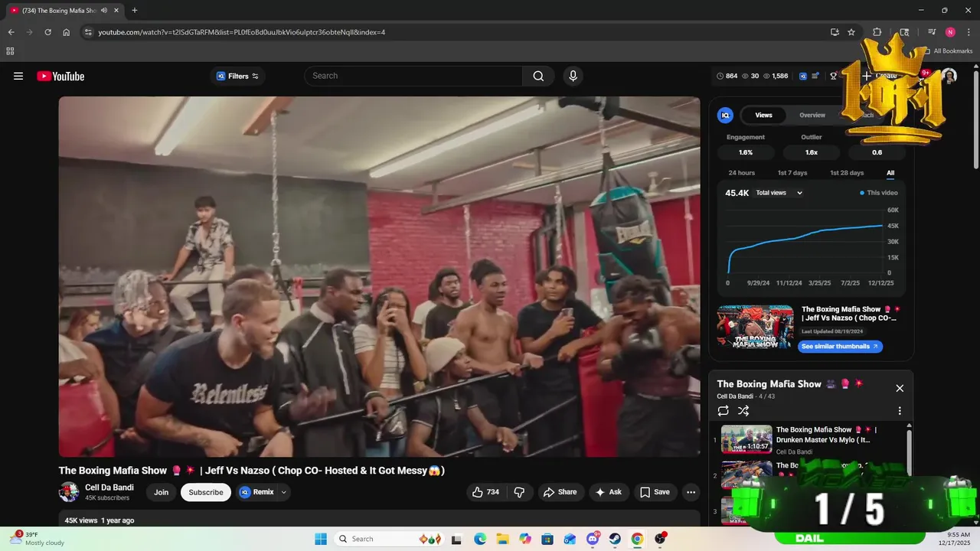The width and height of the screenshot is (980, 551).
Task: Click the second playlist item thumbnail
Action: [746, 474]
